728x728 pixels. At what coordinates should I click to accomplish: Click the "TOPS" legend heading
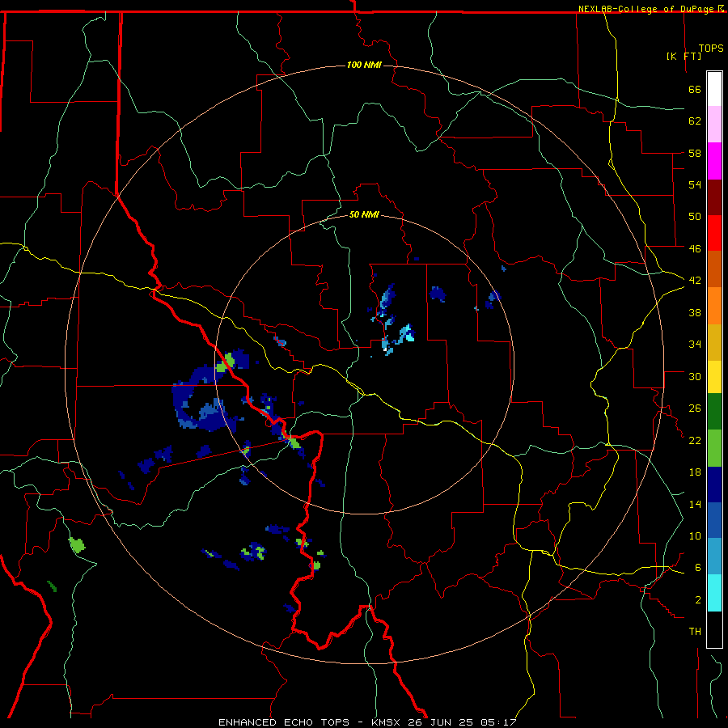pos(711,49)
